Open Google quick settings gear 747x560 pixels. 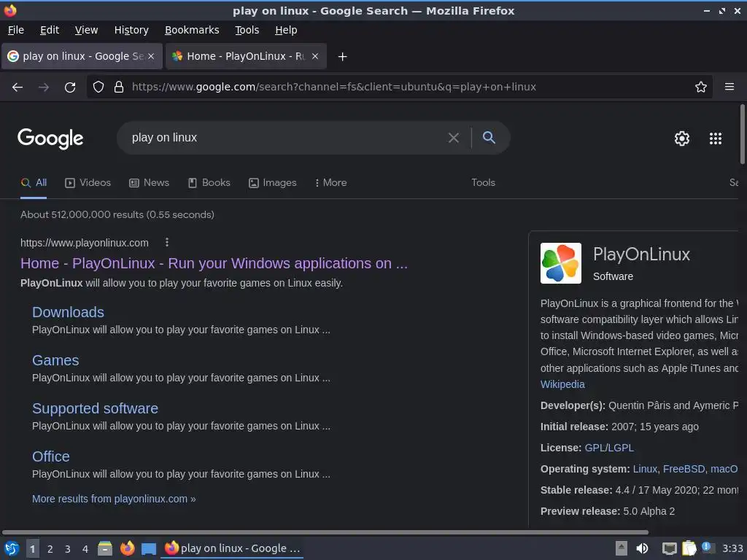click(x=682, y=138)
